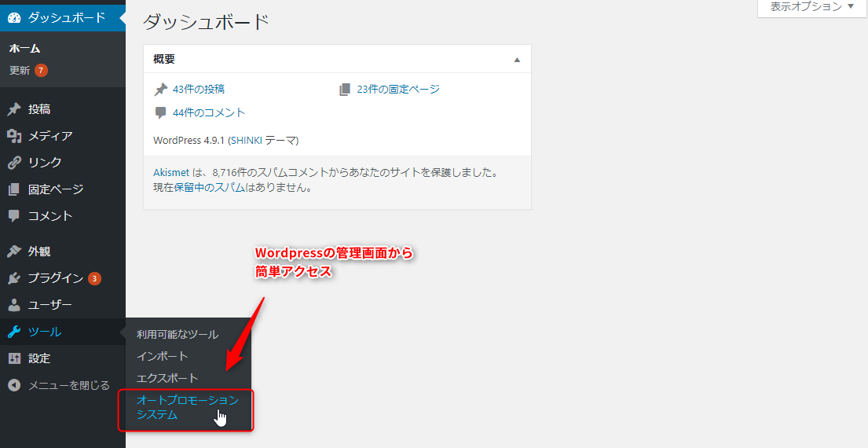This screenshot has height=448, width=868.
Task: Open the 投稿 menu label
Action: pyautogui.click(x=39, y=110)
